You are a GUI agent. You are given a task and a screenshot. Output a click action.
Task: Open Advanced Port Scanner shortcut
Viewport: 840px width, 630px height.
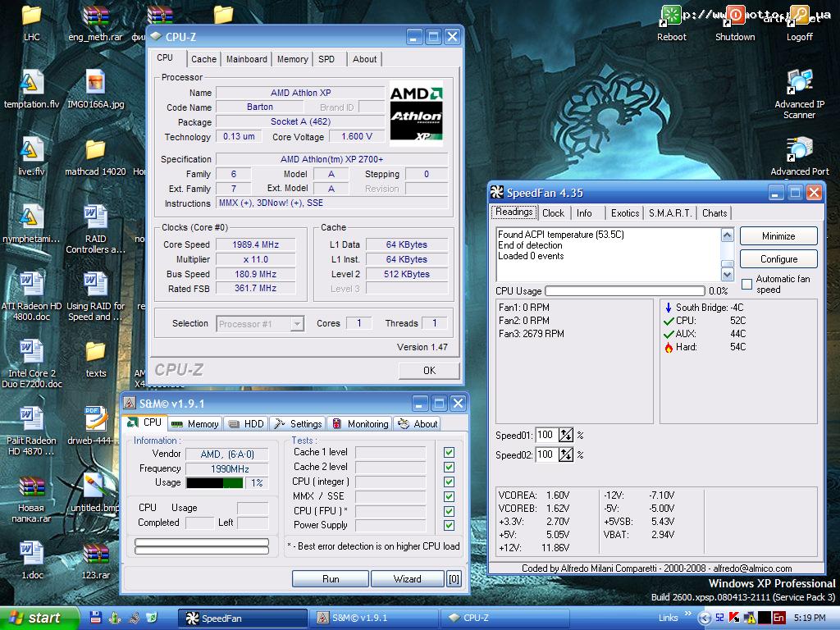click(x=799, y=155)
